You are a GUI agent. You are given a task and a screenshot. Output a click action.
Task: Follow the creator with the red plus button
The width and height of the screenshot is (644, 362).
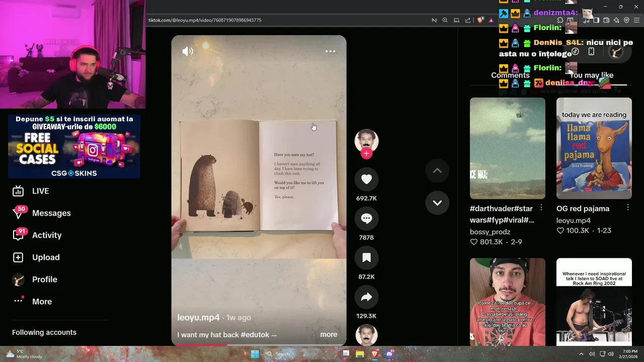(366, 153)
